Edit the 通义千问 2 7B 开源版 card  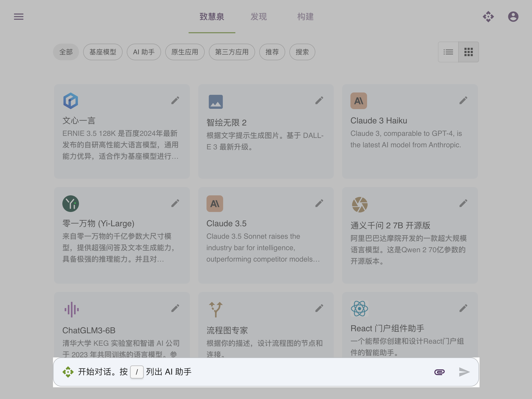(463, 203)
